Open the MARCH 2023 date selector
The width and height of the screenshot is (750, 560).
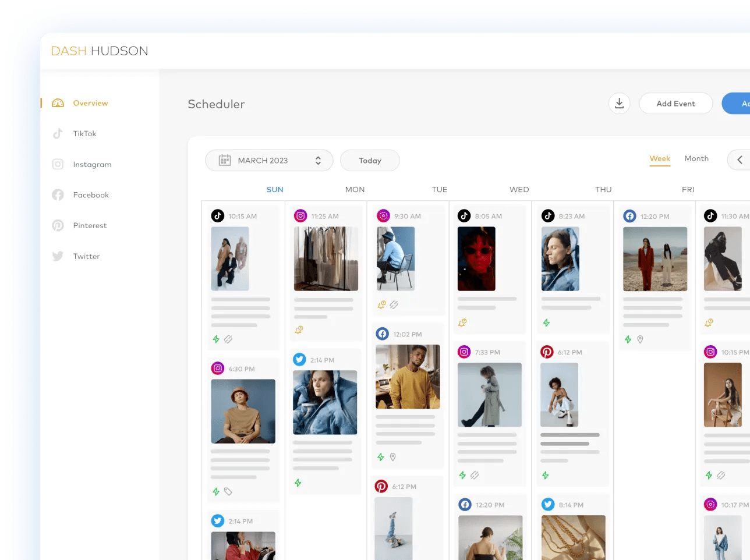click(x=269, y=160)
